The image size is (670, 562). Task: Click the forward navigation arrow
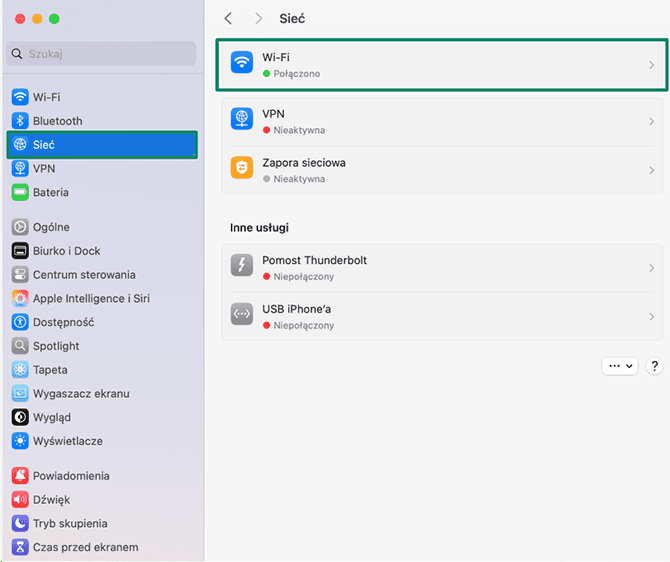coord(259,19)
